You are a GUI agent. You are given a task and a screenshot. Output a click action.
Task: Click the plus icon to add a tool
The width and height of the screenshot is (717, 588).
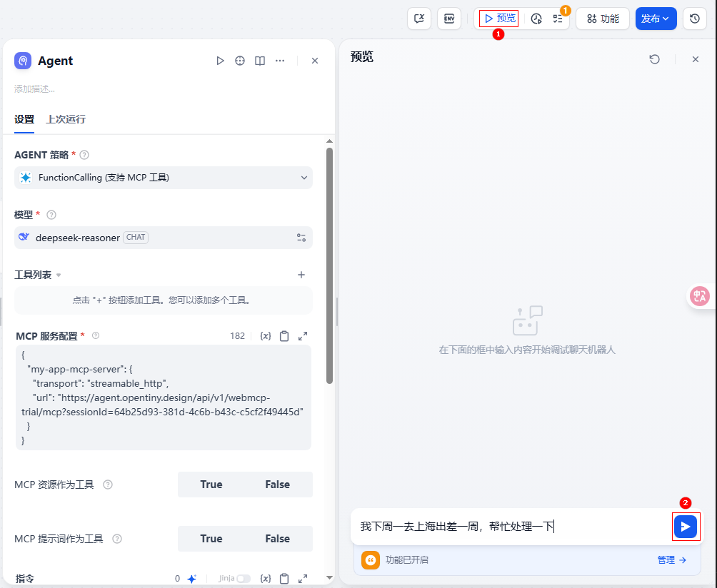pyautogui.click(x=301, y=275)
